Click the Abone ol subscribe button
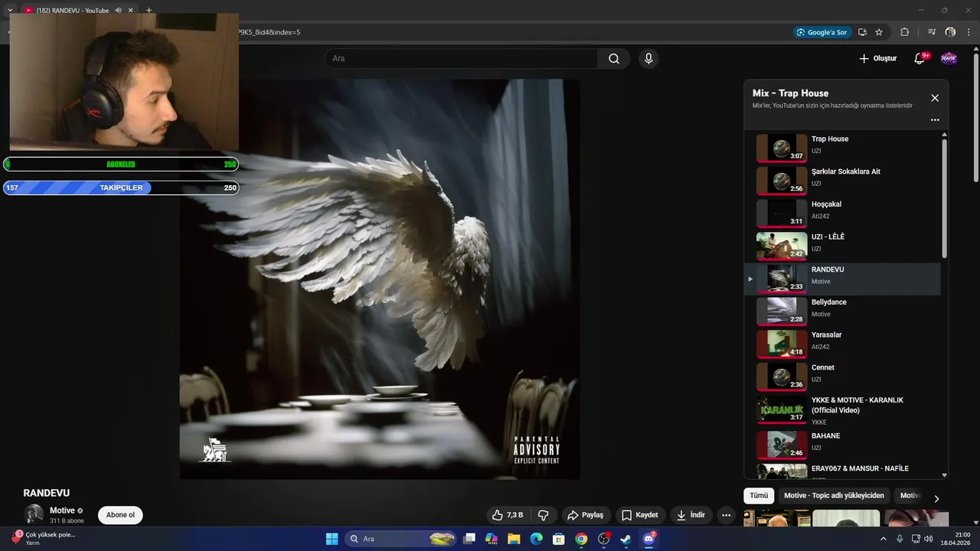 coord(120,515)
